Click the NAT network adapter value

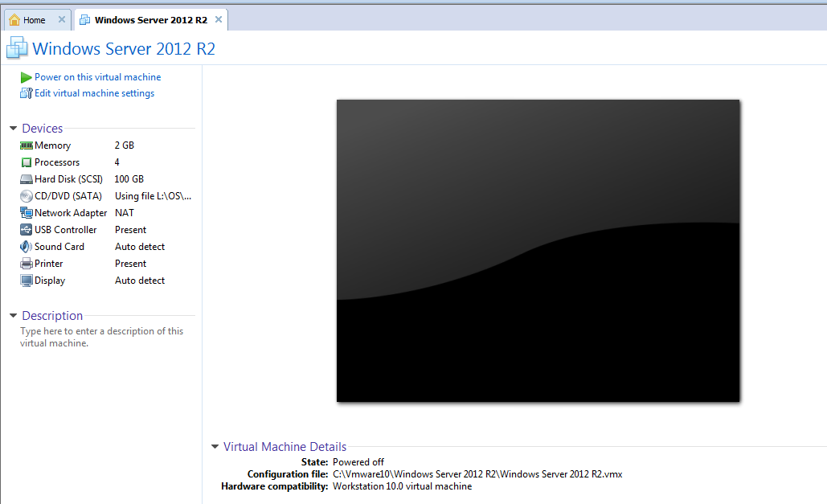pyautogui.click(x=125, y=213)
